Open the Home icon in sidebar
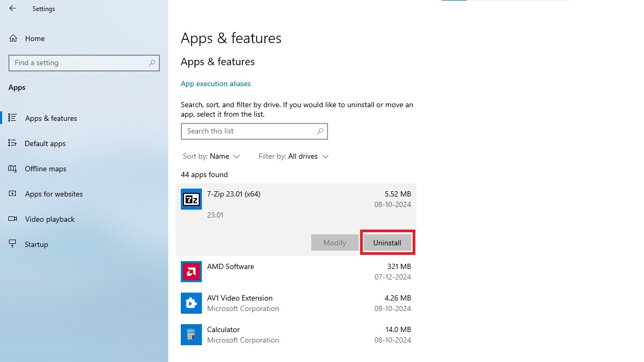Viewport: 644px width, 362px height. pos(13,38)
